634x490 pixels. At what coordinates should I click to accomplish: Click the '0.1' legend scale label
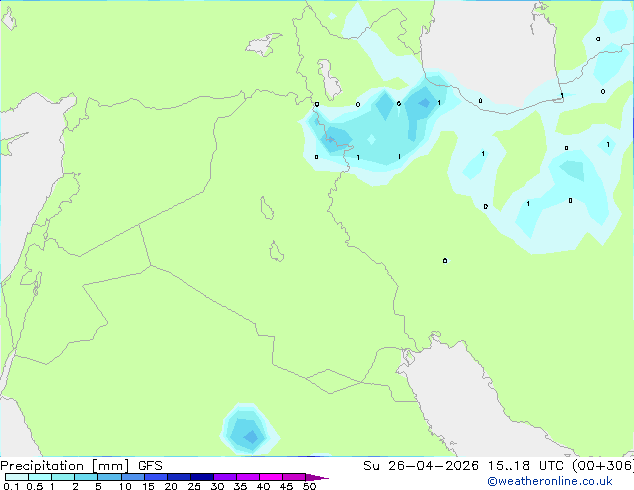coord(11,486)
